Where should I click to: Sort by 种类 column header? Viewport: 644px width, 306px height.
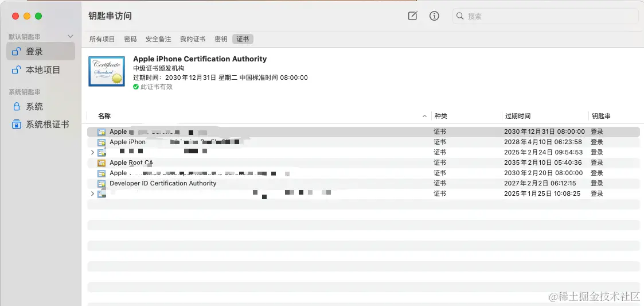[x=440, y=117]
